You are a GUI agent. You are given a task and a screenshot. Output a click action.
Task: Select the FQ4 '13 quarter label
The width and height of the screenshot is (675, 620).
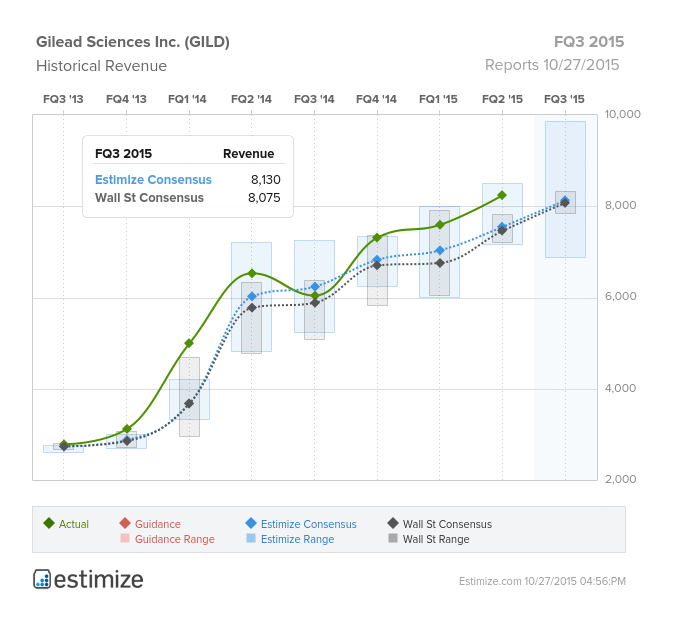(126, 99)
